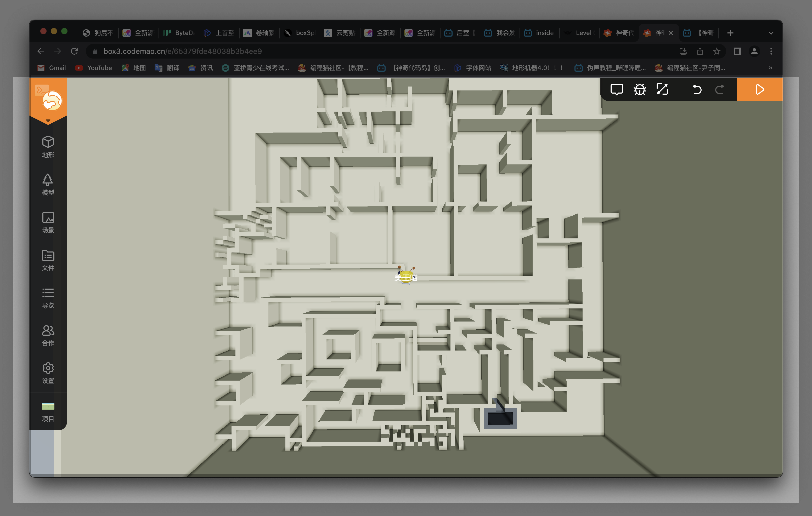Close the active 神奇 tab
812x516 pixels.
point(671,33)
